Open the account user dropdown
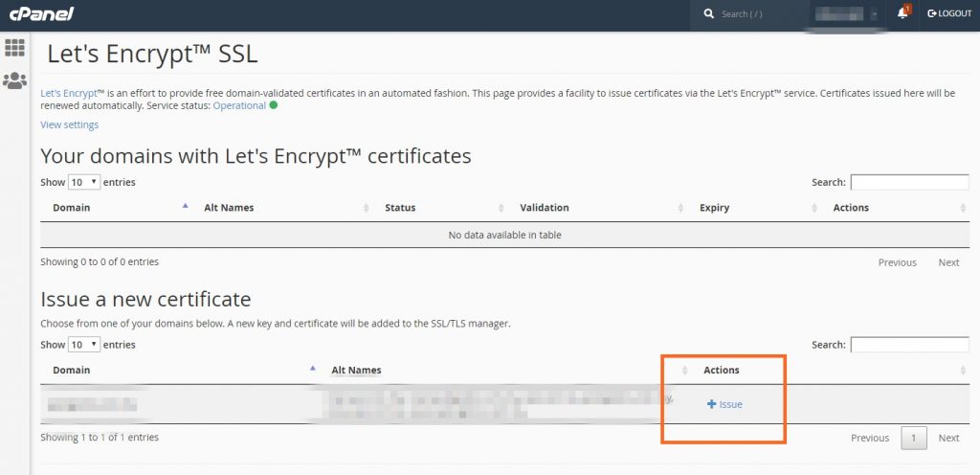This screenshot has height=475, width=980. pos(847,13)
